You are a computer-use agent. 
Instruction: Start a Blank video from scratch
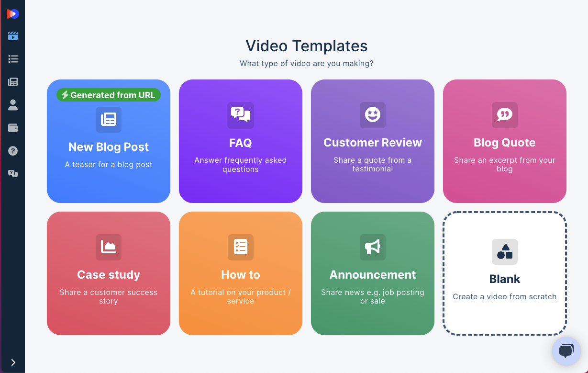504,273
